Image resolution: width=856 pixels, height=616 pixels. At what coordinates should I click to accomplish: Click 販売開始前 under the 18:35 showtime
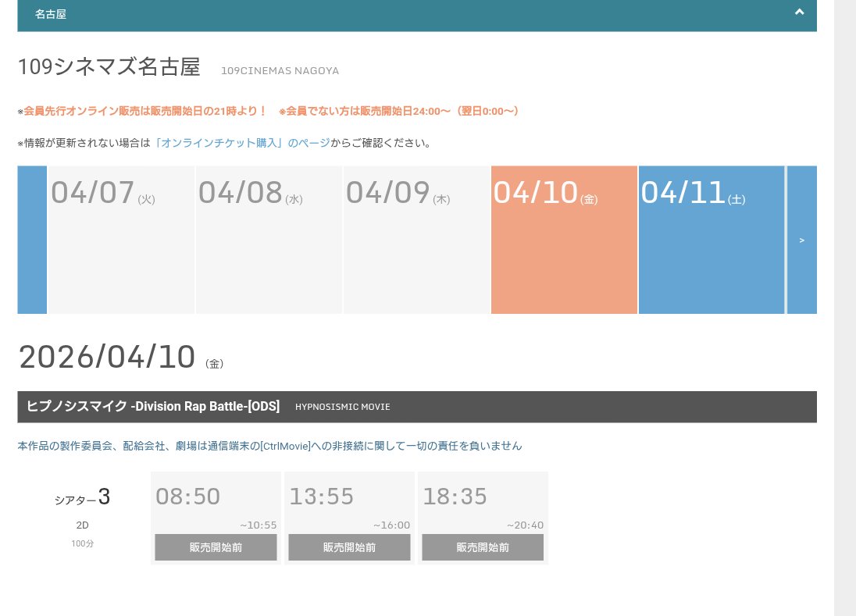[483, 547]
